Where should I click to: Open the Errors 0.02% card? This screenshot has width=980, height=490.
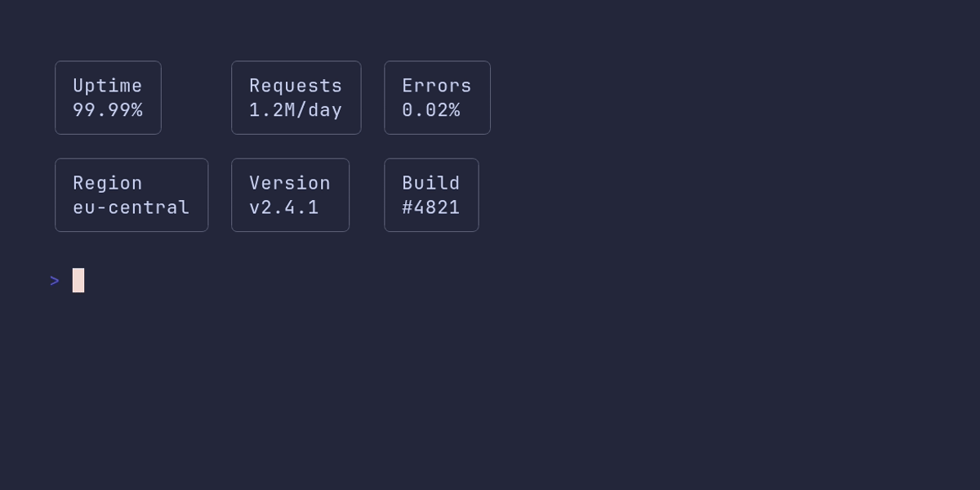437,97
